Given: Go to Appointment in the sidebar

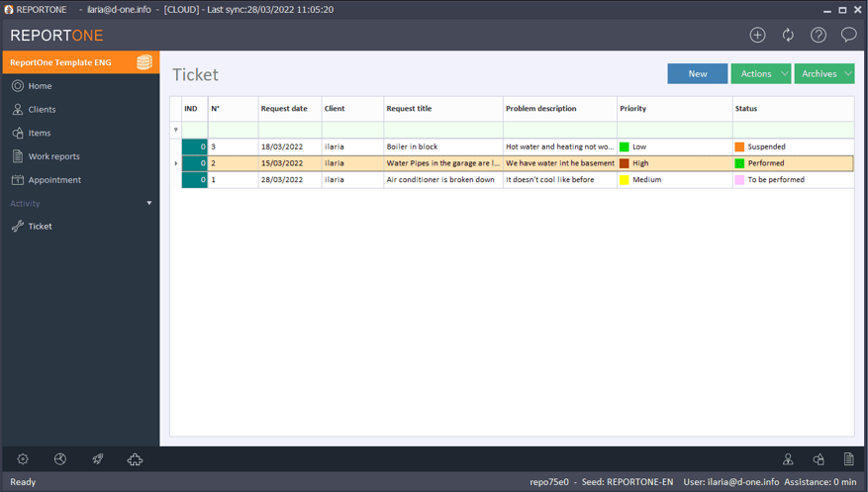Looking at the screenshot, I should pyautogui.click(x=54, y=180).
